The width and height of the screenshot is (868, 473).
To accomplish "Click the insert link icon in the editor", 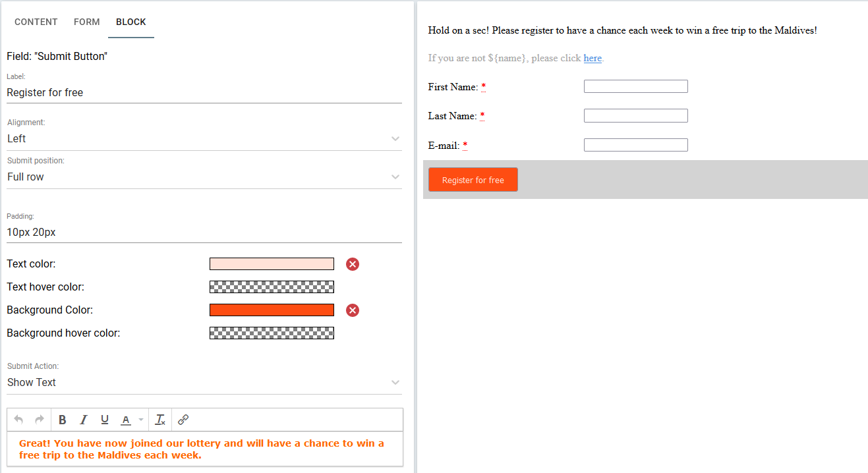I will coord(184,420).
